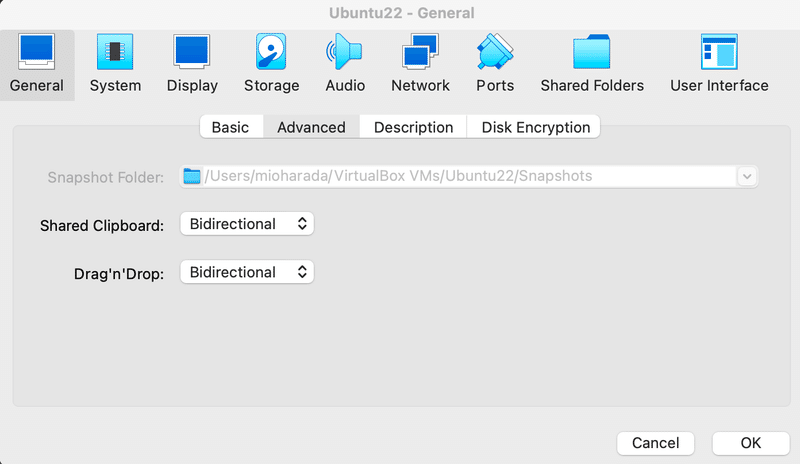Open the Audio settings section
Viewport: 800px width, 464px height.
(x=345, y=65)
